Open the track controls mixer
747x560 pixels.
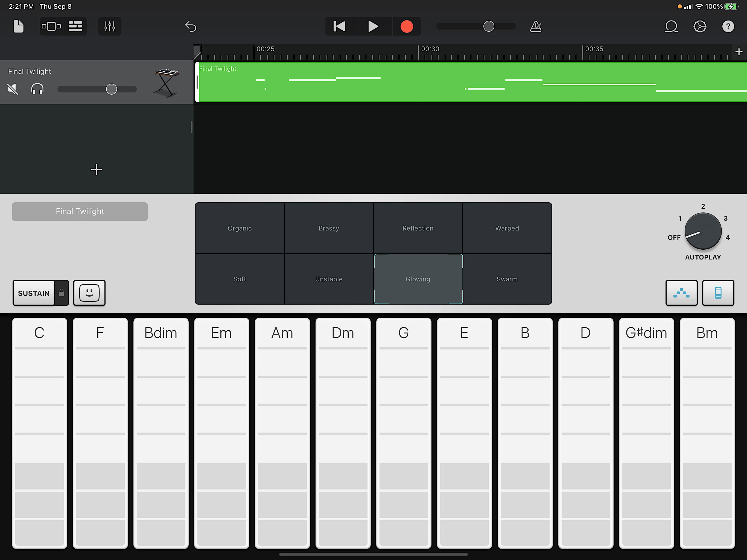pyautogui.click(x=110, y=26)
